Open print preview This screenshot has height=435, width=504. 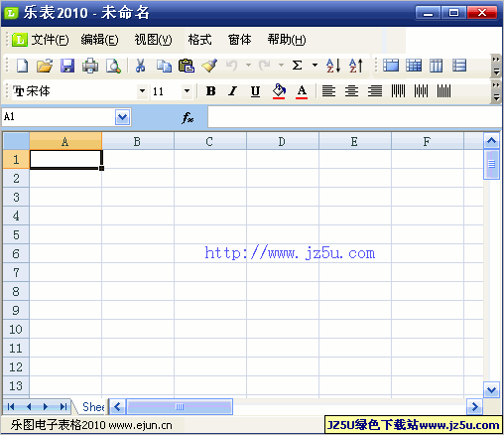click(x=113, y=66)
